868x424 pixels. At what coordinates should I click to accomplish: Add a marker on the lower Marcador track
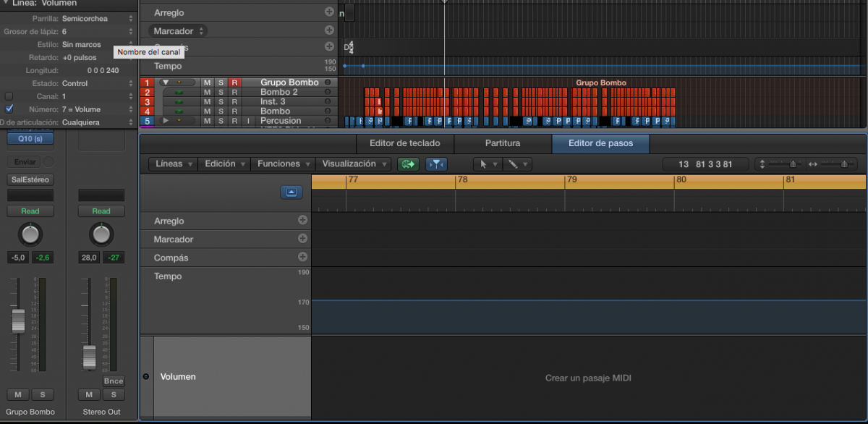click(302, 239)
